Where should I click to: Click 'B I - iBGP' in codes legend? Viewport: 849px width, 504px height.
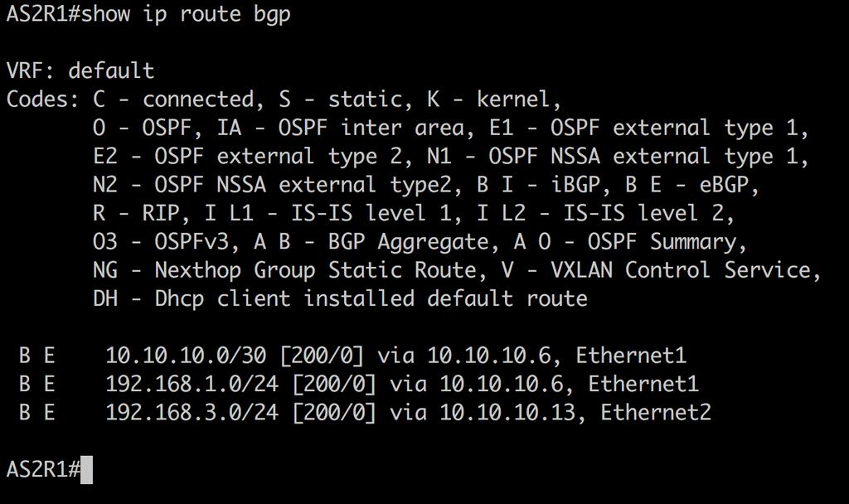click(538, 185)
